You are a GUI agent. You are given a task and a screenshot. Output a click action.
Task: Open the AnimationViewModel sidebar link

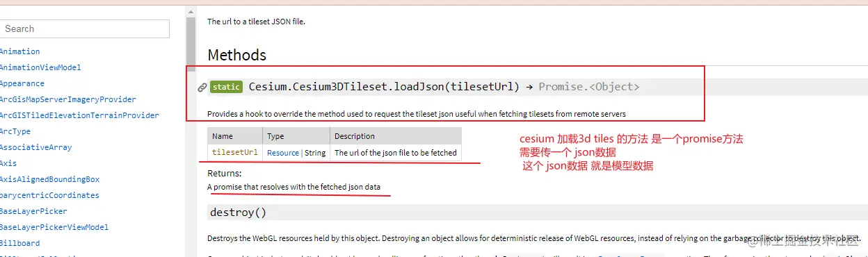point(40,67)
